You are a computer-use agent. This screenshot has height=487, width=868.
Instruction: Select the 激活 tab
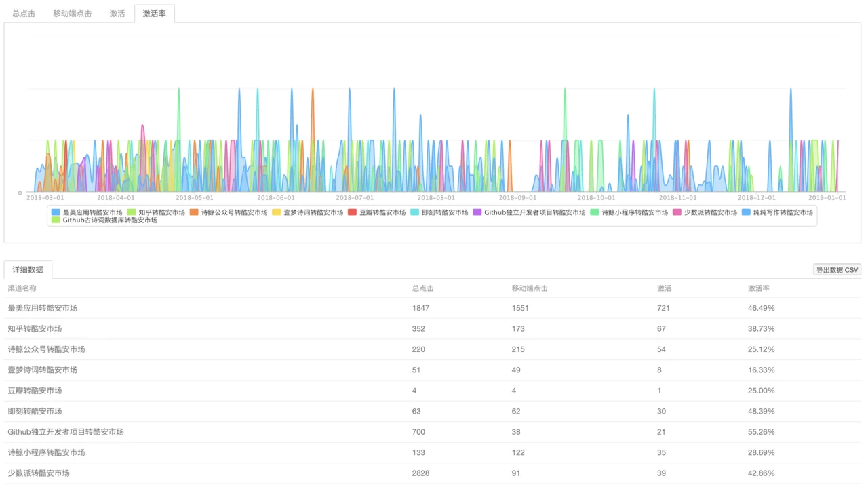tap(117, 14)
